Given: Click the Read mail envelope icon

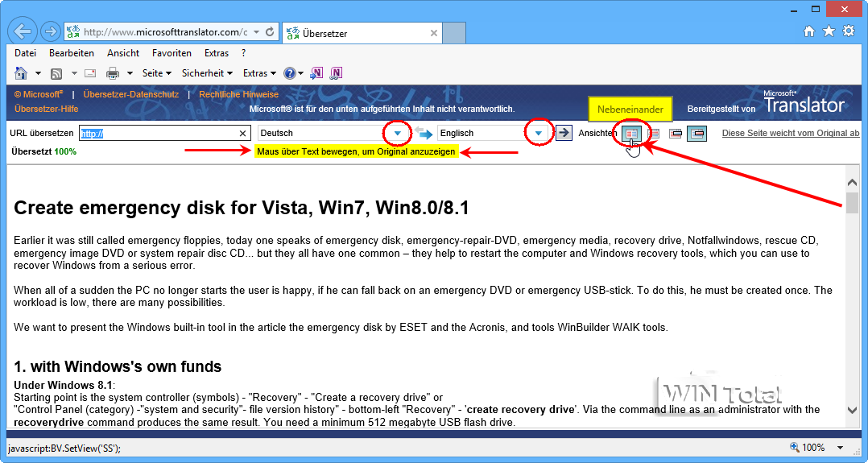Looking at the screenshot, I should click(x=91, y=73).
